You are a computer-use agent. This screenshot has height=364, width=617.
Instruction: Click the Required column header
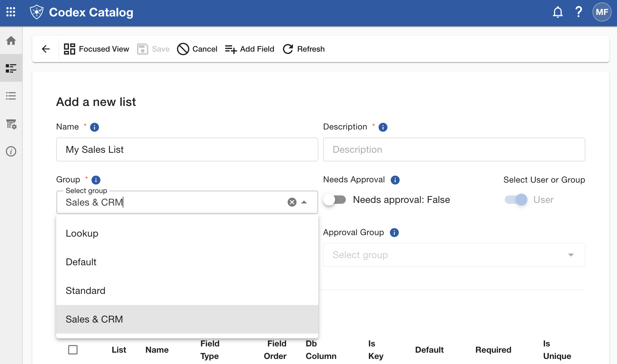493,350
